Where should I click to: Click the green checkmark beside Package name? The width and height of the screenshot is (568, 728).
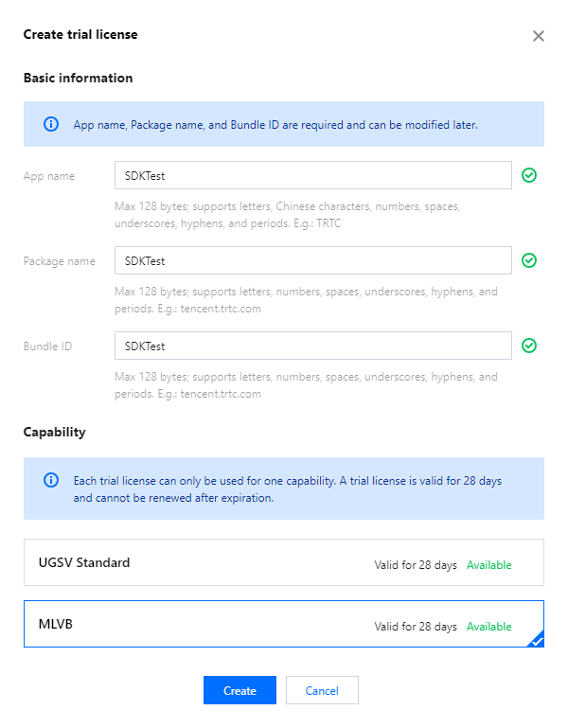(x=529, y=260)
